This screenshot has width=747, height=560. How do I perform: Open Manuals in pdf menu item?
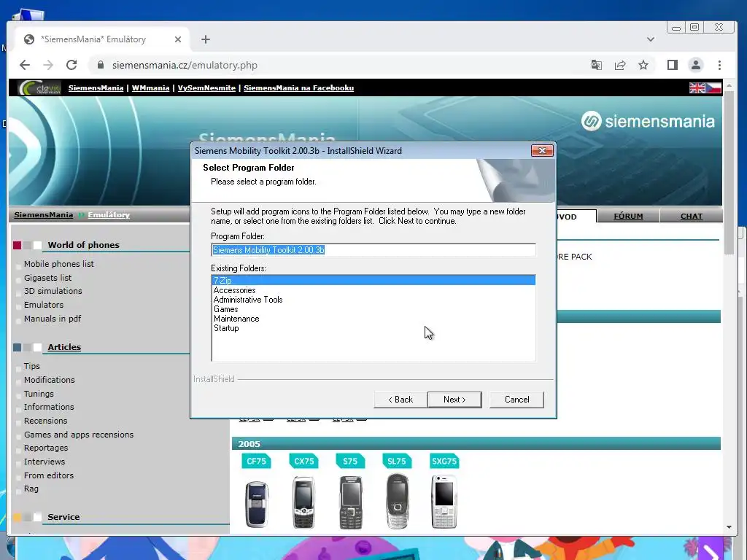(53, 319)
